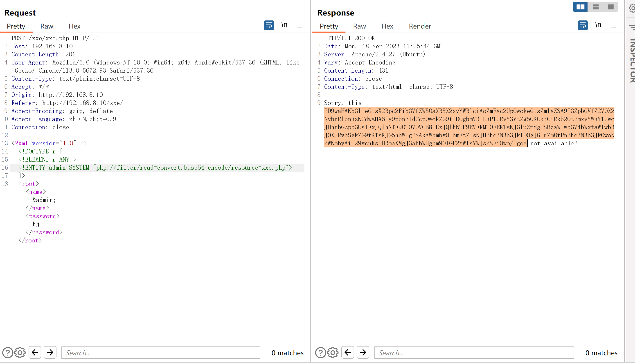Viewport: 635px width, 364px height.
Task: Select top-bottom stacked layout icon
Action: tap(595, 7)
